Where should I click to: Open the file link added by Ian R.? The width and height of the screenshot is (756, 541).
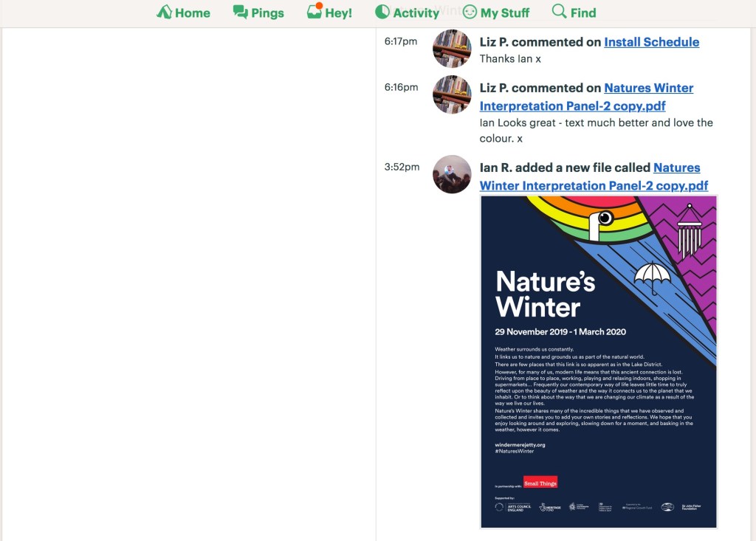click(x=594, y=176)
